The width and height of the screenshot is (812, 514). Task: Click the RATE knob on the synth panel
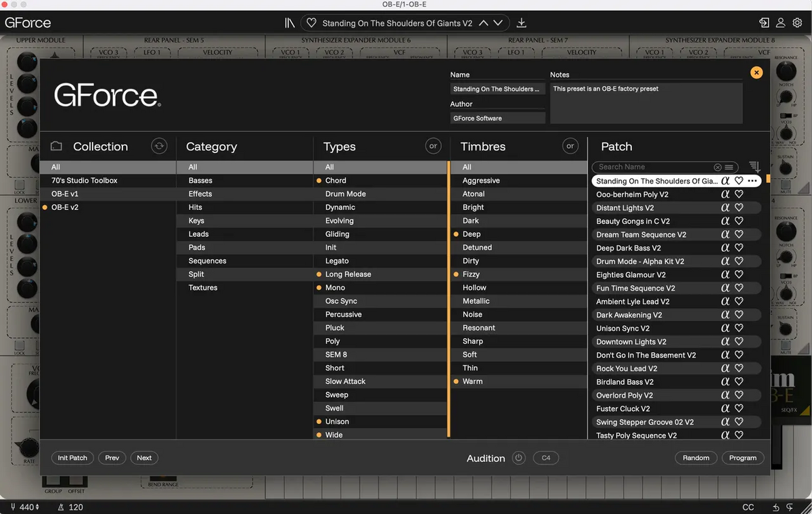point(28,448)
